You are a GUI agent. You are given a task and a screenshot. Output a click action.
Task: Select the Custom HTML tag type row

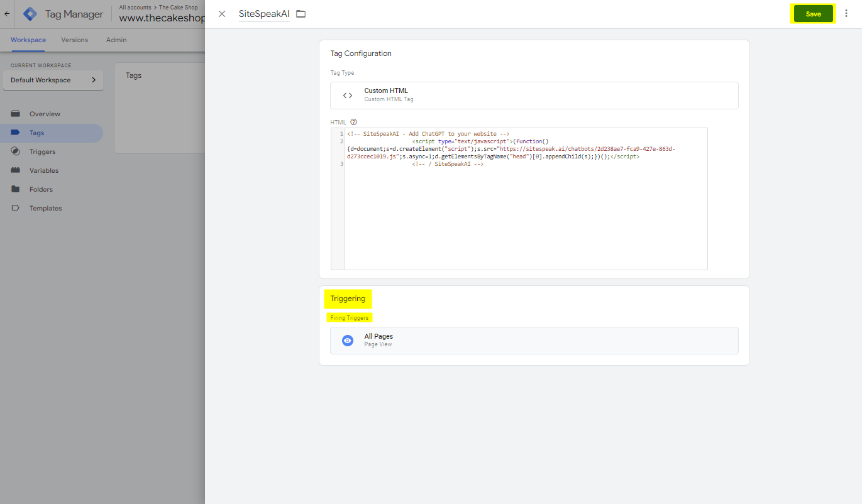click(x=534, y=96)
